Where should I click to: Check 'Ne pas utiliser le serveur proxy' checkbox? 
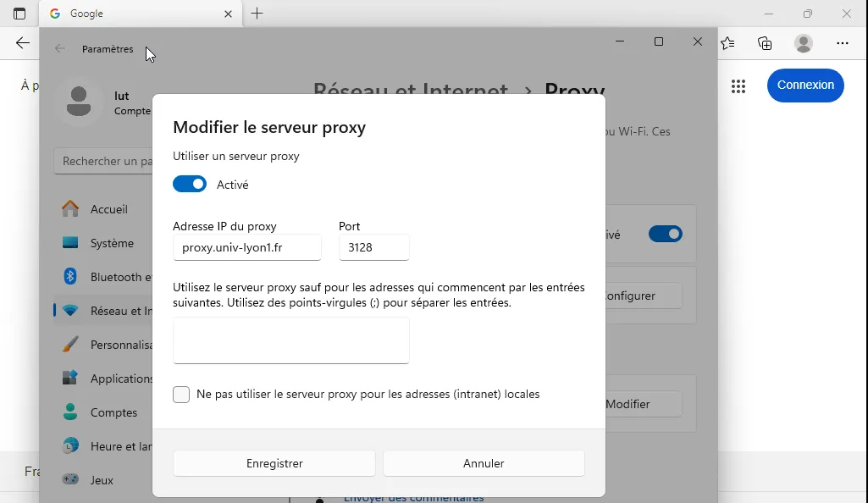[x=181, y=395]
